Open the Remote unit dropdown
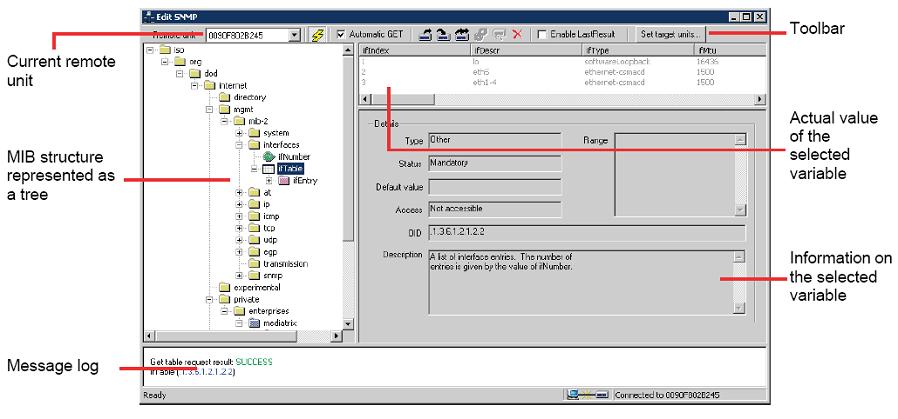 tap(294, 35)
